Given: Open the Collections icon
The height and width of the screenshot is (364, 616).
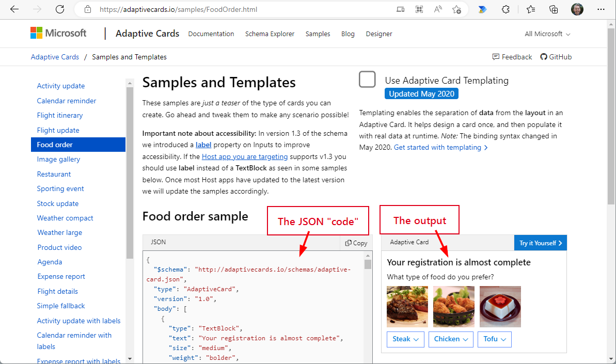Looking at the screenshot, I should point(553,9).
